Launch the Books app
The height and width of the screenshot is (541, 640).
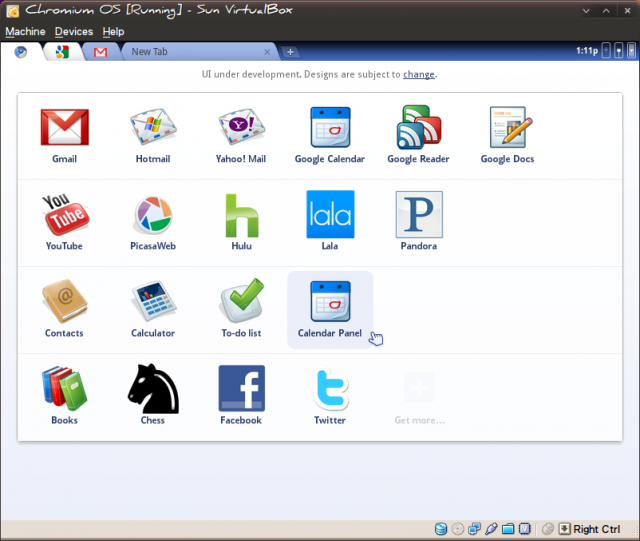pos(64,388)
